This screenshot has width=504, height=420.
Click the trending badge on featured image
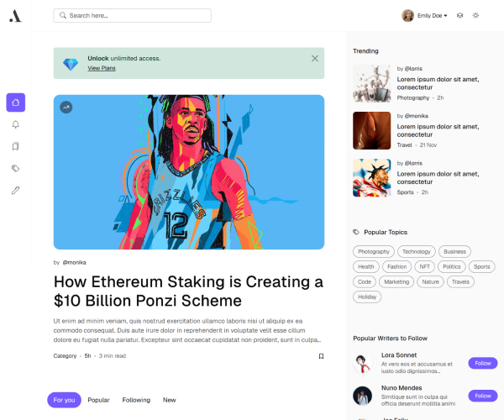(66, 108)
